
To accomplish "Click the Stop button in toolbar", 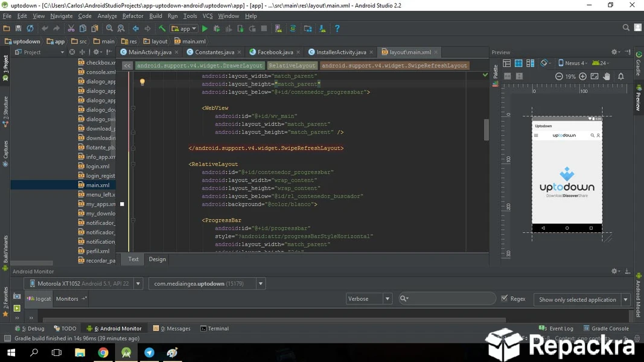I will click(264, 28).
